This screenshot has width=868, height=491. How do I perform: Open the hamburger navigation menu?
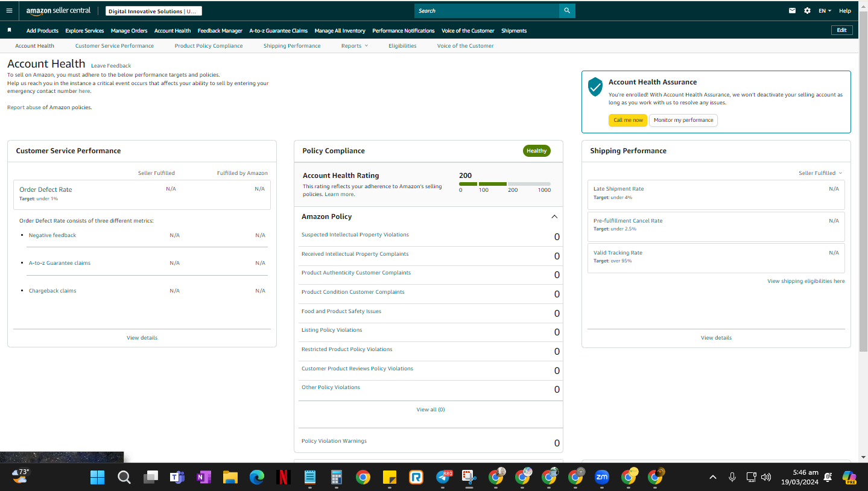tap(9, 11)
